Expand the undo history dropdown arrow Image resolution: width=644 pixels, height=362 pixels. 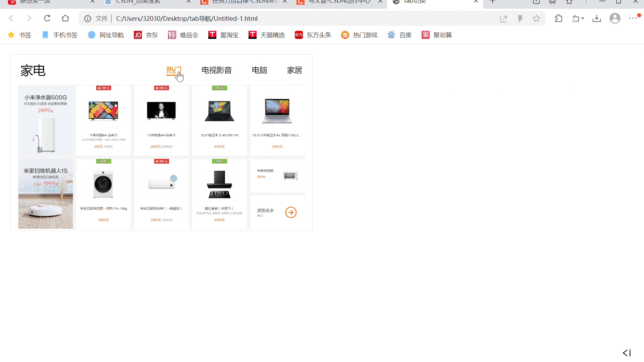[x=583, y=18]
